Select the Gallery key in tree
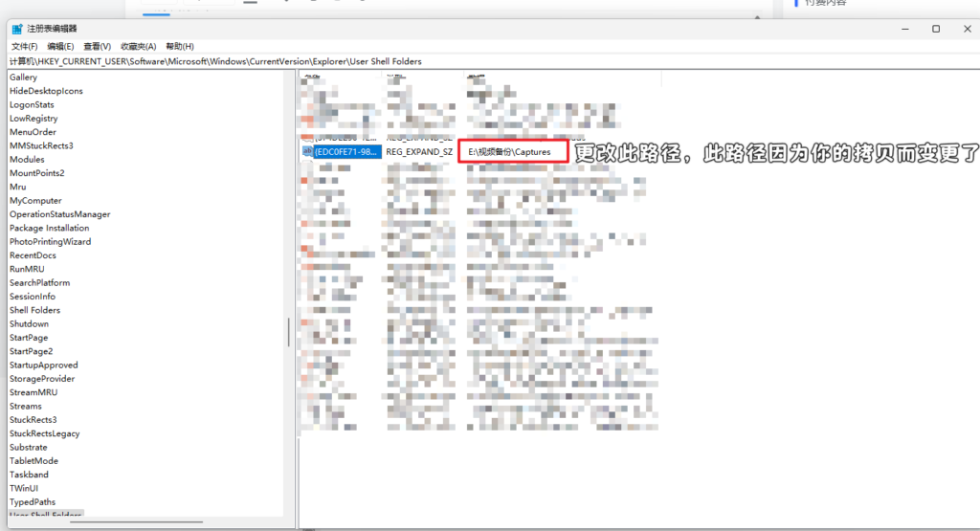The image size is (980, 531). point(23,77)
